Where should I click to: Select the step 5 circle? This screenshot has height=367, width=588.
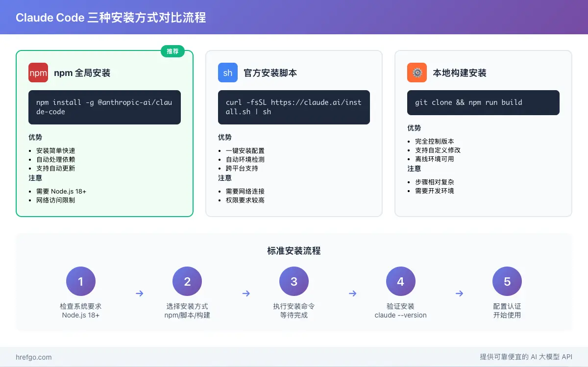tap(507, 282)
